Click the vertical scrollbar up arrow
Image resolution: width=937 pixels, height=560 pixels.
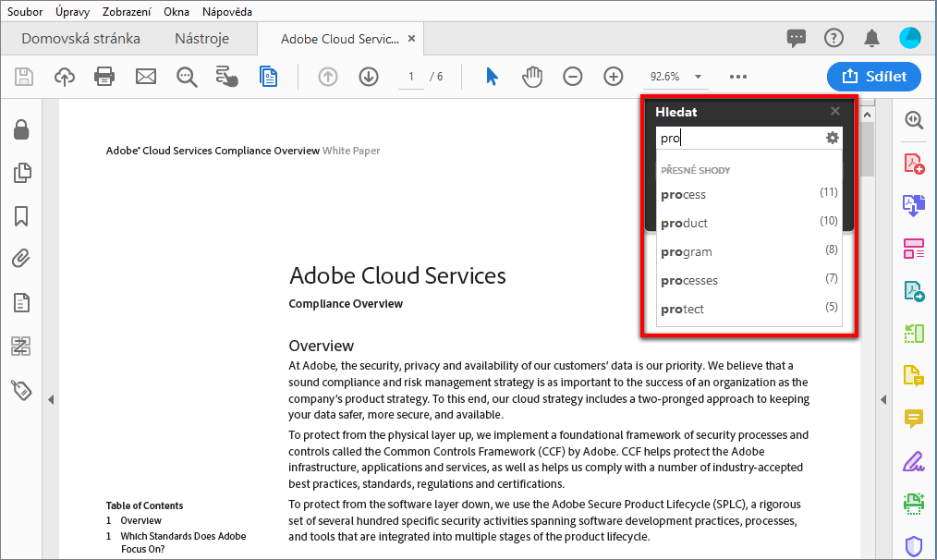(x=868, y=115)
